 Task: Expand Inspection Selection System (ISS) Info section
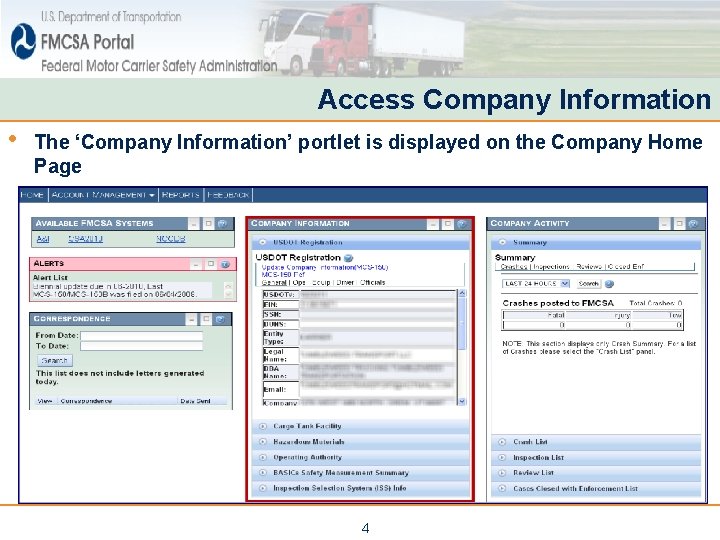(263, 488)
